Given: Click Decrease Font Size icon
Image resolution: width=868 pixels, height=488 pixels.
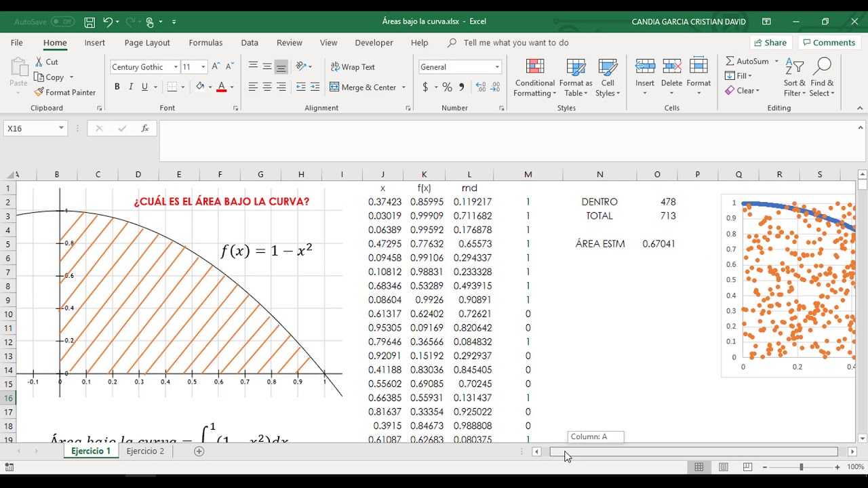Looking at the screenshot, I should click(x=231, y=66).
